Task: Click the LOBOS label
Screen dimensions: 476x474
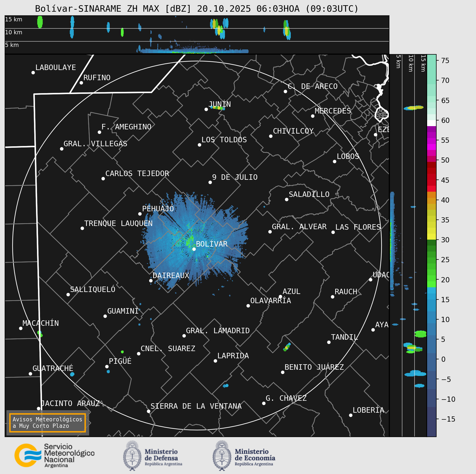Action: pos(348,156)
